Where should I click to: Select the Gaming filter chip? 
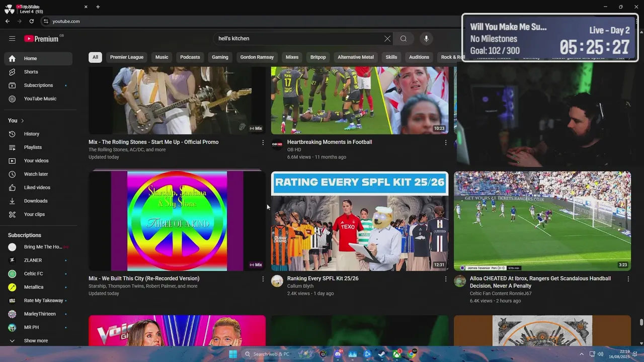point(220,57)
